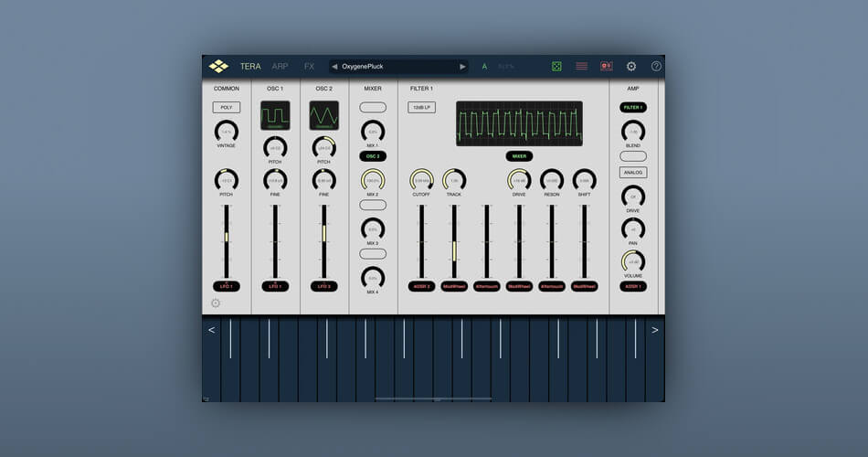This screenshot has height=457, width=868.
Task: Toggle the empty source pill above MIX 1
Action: coord(373,108)
